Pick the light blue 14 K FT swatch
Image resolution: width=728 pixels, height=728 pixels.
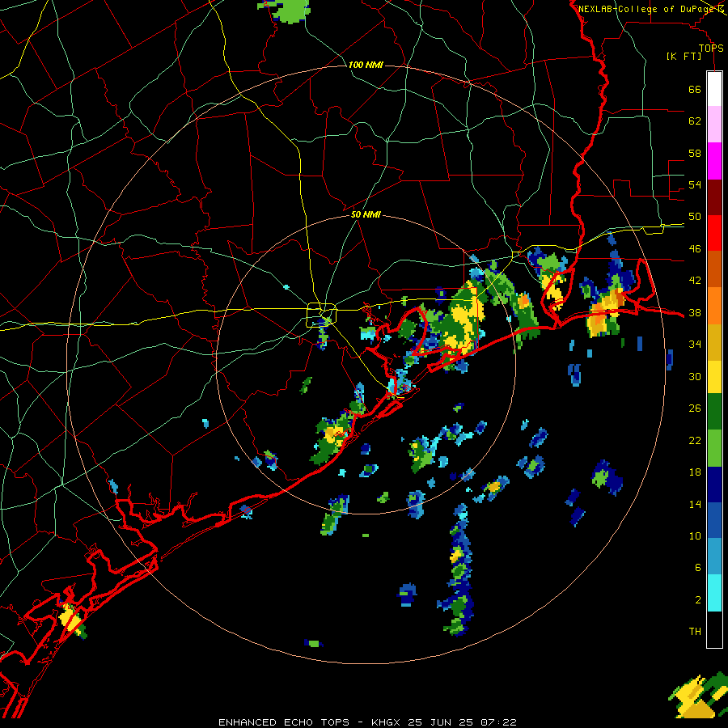click(x=714, y=557)
